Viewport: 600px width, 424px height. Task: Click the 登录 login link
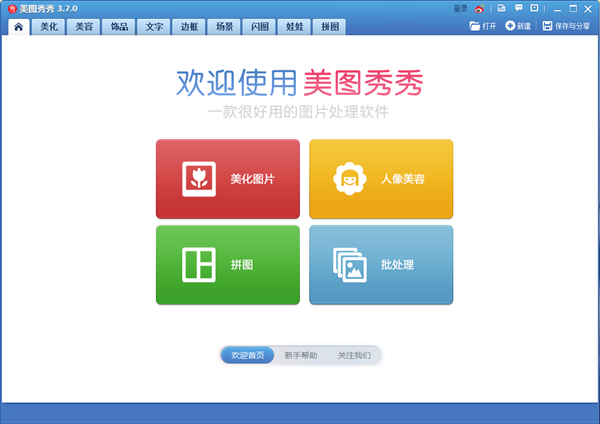click(460, 8)
